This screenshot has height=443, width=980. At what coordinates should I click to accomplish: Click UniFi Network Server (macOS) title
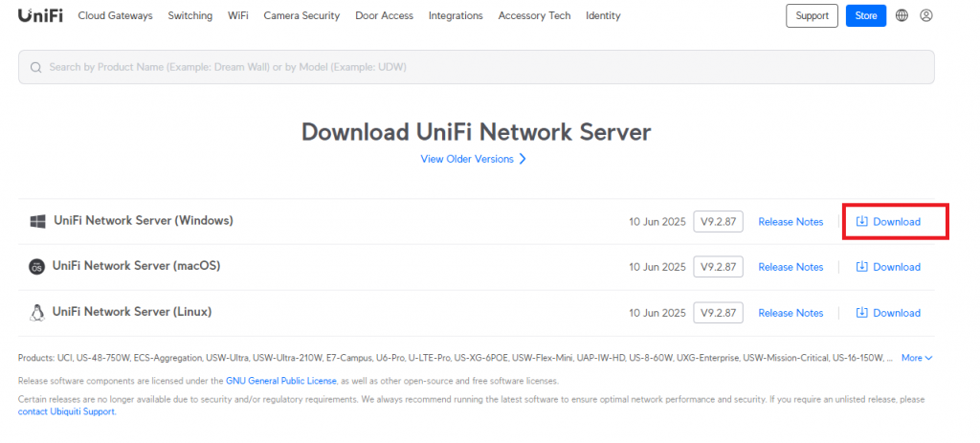click(x=136, y=266)
